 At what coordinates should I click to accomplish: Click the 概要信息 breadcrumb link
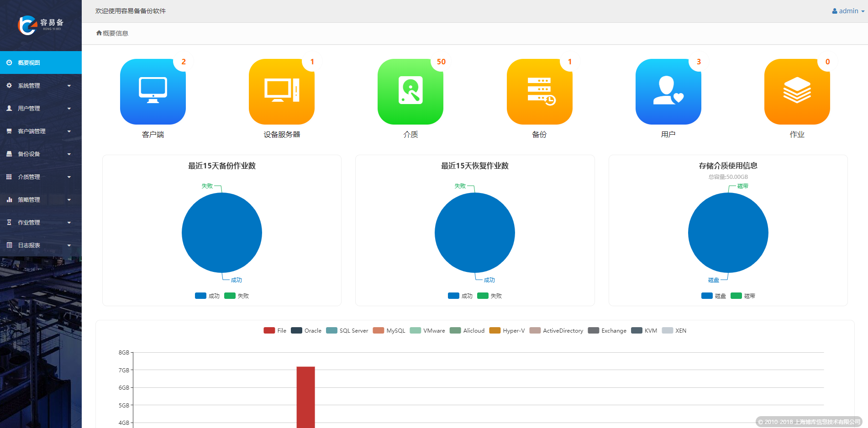(116, 33)
